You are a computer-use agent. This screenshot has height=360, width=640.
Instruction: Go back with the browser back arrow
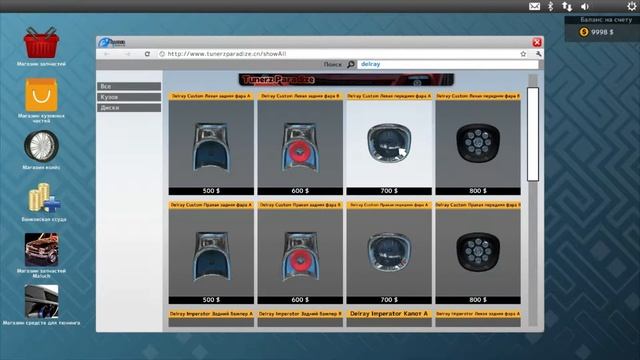coord(107,54)
